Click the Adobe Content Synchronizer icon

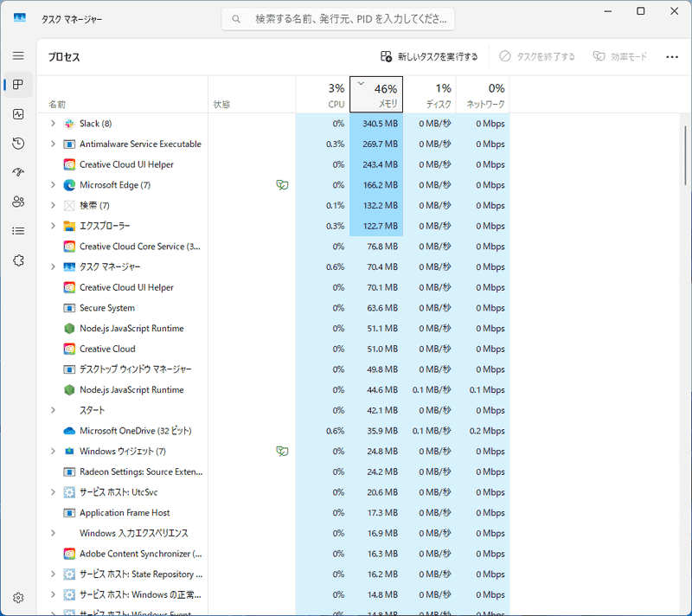69,554
